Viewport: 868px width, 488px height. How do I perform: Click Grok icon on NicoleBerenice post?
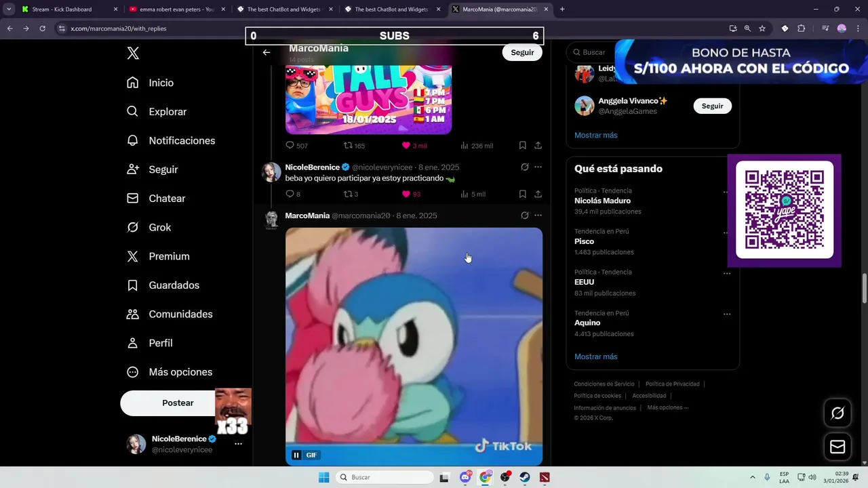click(524, 167)
